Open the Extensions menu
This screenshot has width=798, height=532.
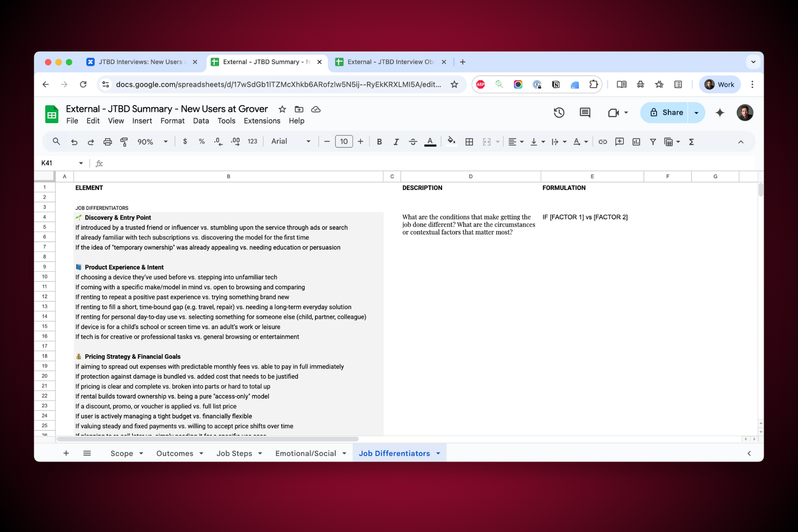tap(262, 121)
